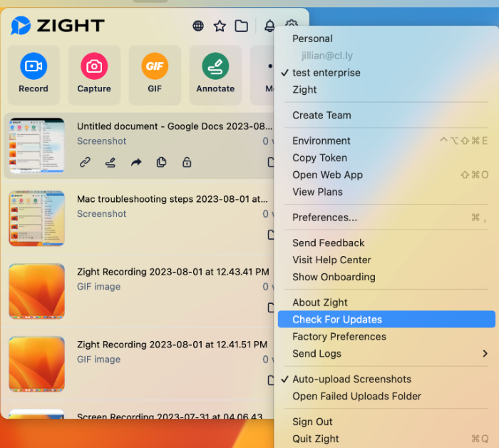Click the Capture screenshot button

[94, 74]
